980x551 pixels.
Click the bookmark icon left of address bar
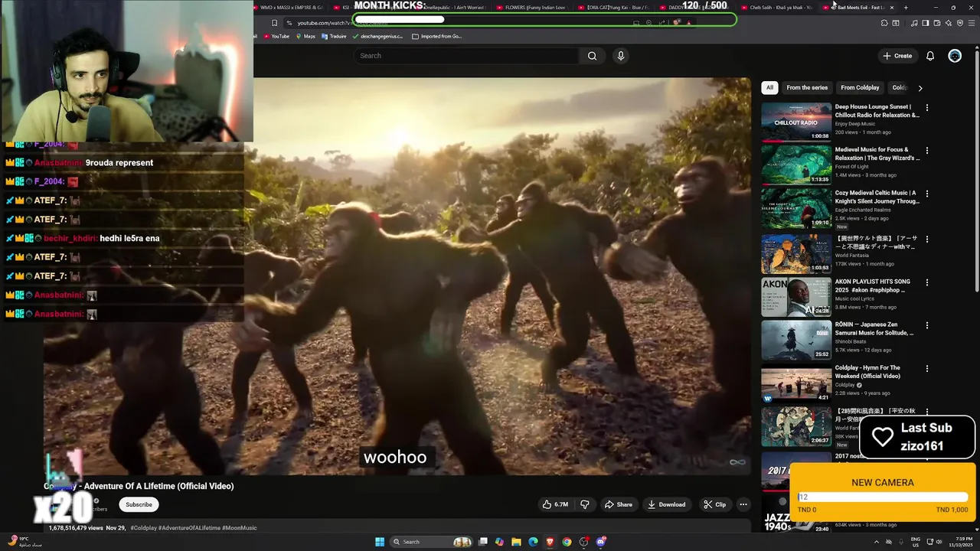click(274, 23)
